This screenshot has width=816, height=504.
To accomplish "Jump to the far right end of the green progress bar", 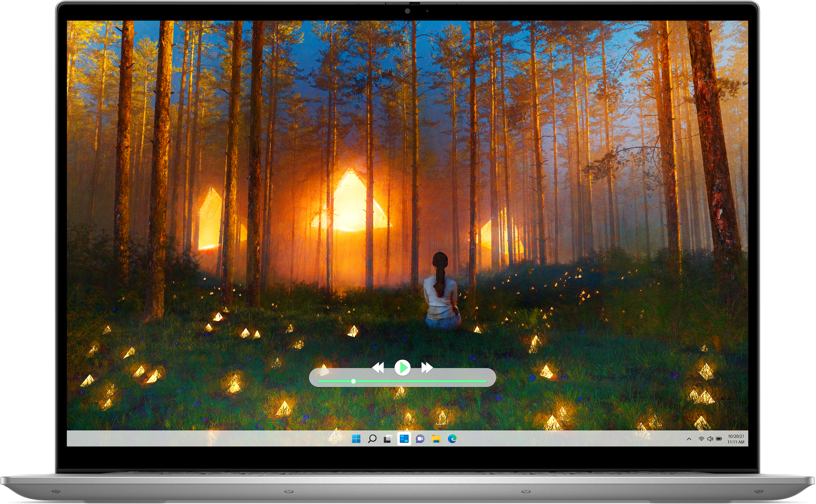I will 485,381.
